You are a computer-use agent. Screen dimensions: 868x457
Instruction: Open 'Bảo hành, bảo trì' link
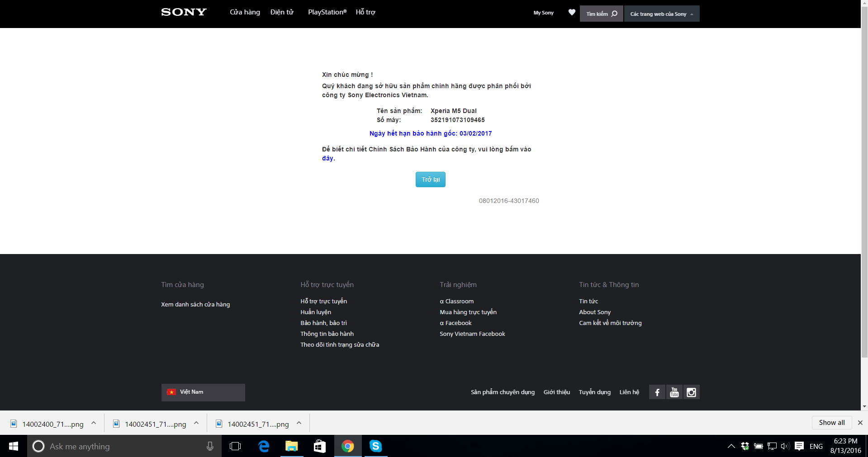(324, 323)
